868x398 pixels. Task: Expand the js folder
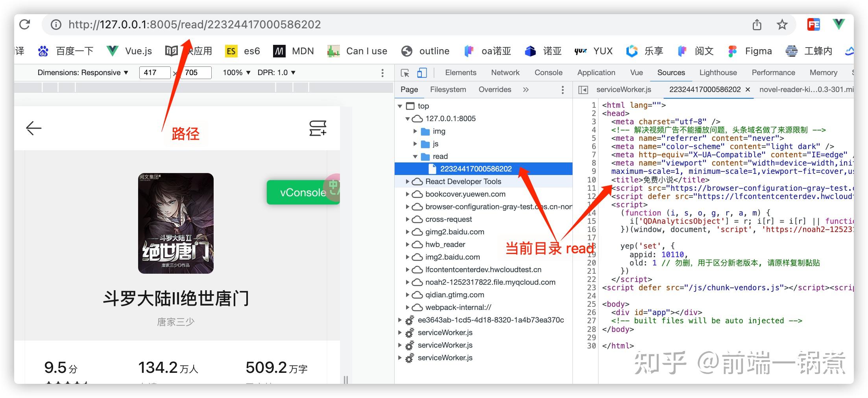pos(415,144)
